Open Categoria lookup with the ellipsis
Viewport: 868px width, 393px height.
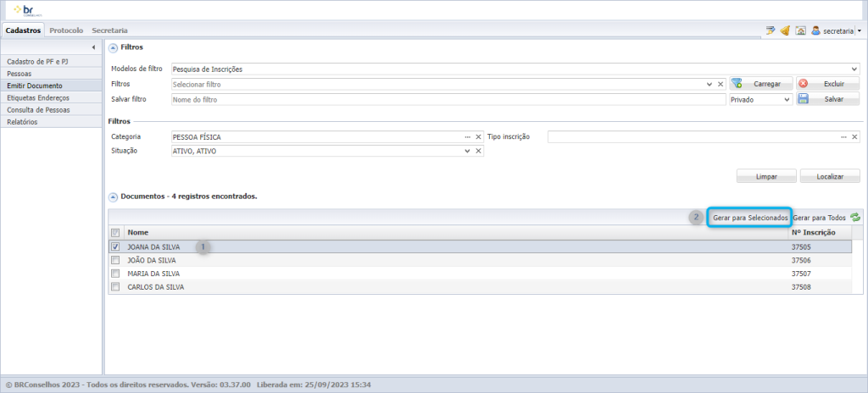468,136
